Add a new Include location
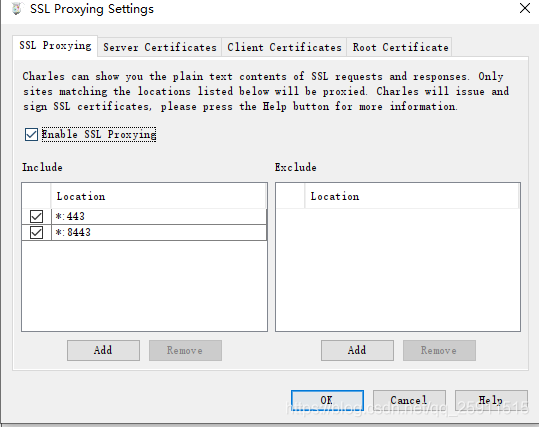This screenshot has height=427, width=539. pyautogui.click(x=103, y=350)
